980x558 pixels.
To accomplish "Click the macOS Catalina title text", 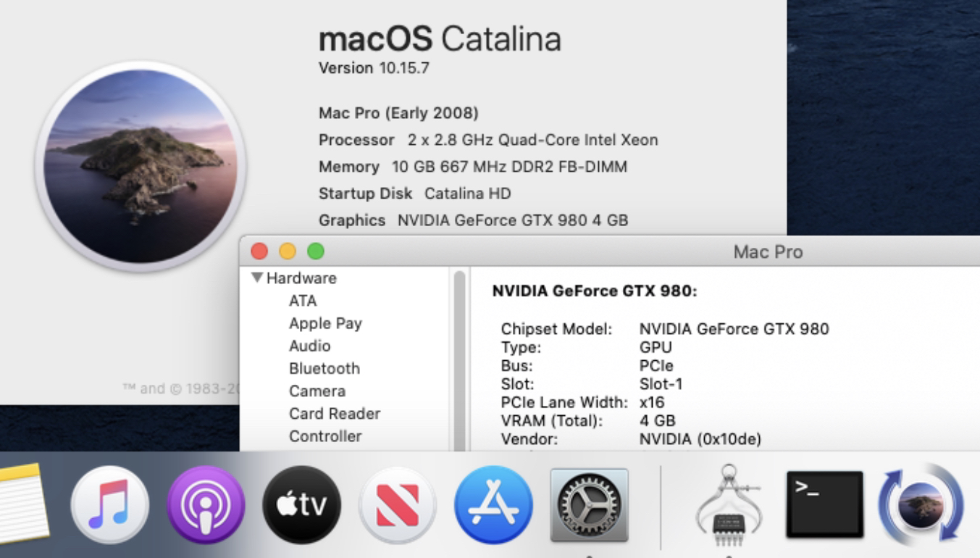I will [440, 38].
